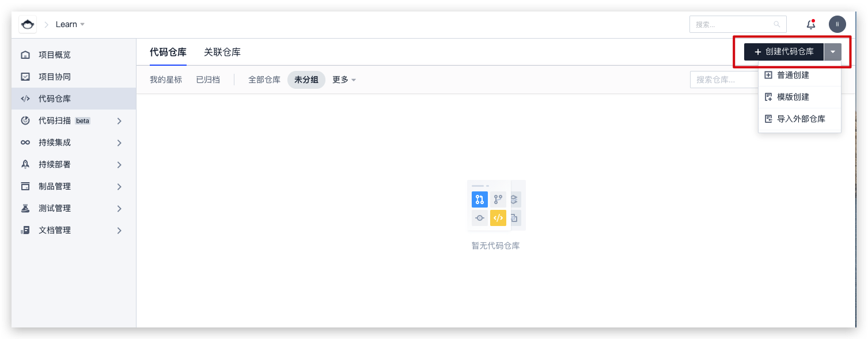Open 持续集成 in the sidebar
The image size is (868, 339).
coord(74,142)
